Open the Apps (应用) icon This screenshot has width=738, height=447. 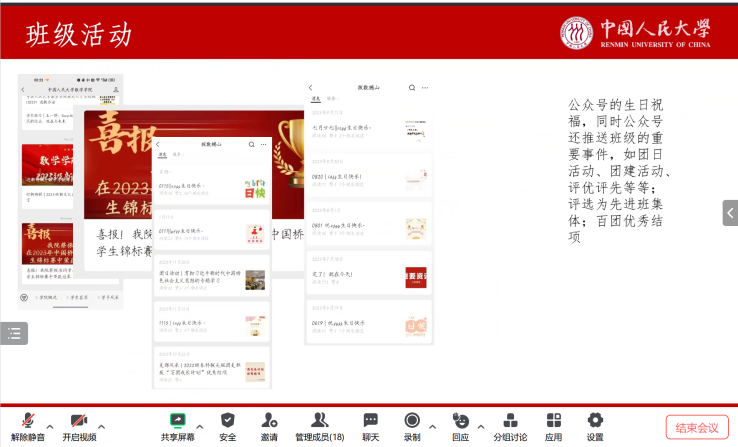tap(553, 421)
